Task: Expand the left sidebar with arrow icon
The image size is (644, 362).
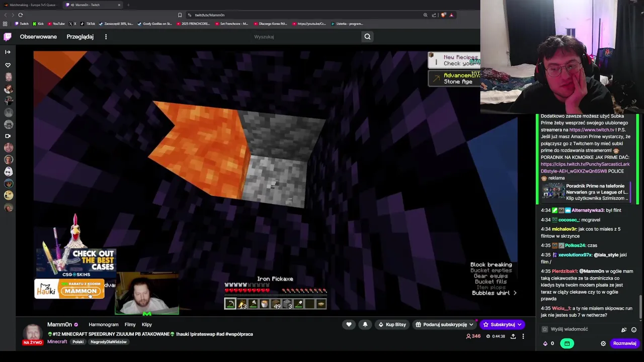Action: (x=8, y=52)
